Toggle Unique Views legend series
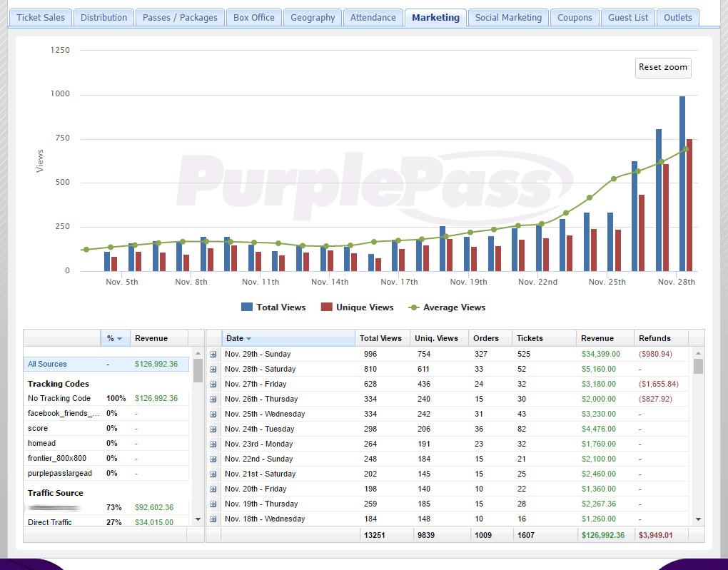The height and width of the screenshot is (570, 728). coord(357,307)
